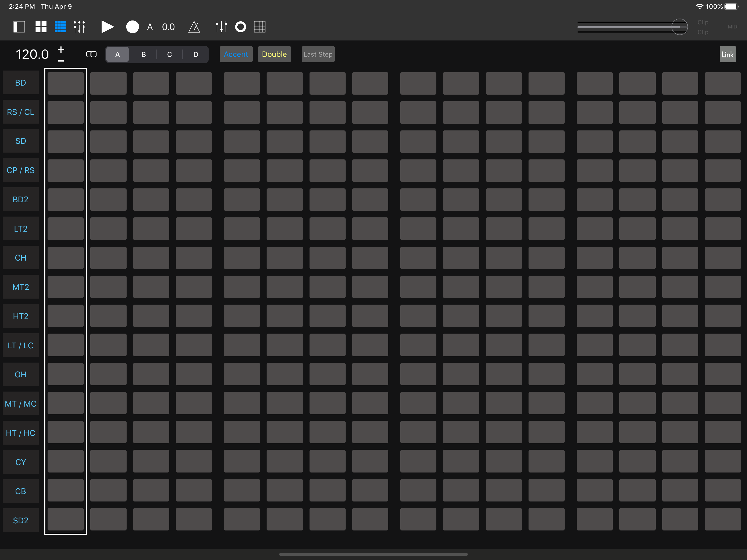Select pattern tab B
The height and width of the screenshot is (560, 747).
click(x=144, y=54)
